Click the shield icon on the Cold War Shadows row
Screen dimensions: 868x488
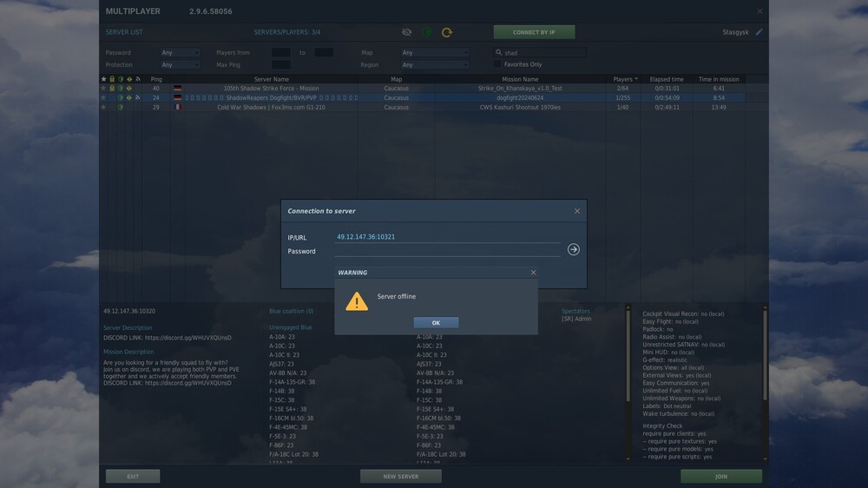coord(121,107)
